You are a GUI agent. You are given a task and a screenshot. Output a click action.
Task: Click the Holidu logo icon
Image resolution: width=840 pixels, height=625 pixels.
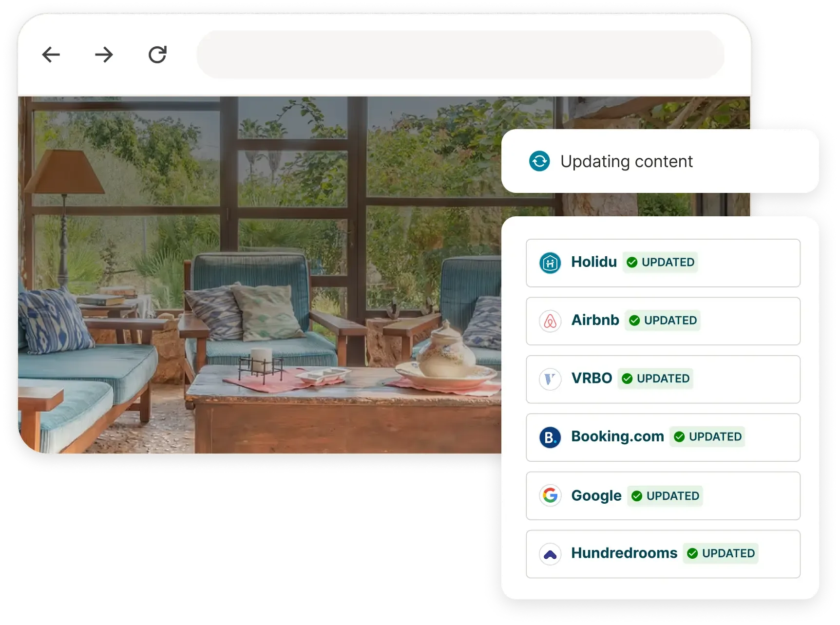550,263
